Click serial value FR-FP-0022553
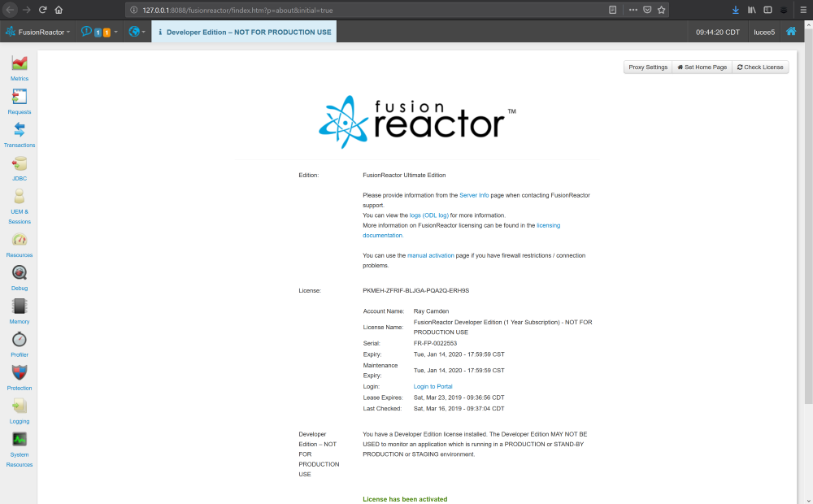Screen dimensions: 813x504 (435, 344)
